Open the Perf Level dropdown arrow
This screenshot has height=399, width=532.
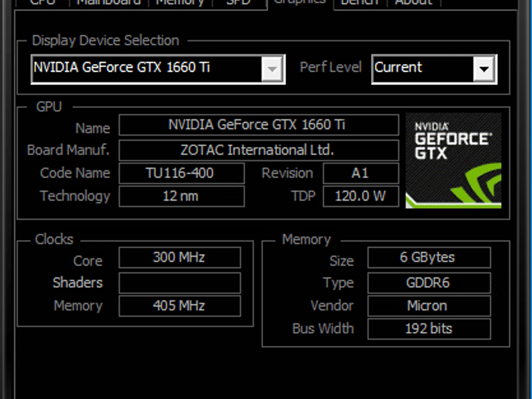point(484,69)
